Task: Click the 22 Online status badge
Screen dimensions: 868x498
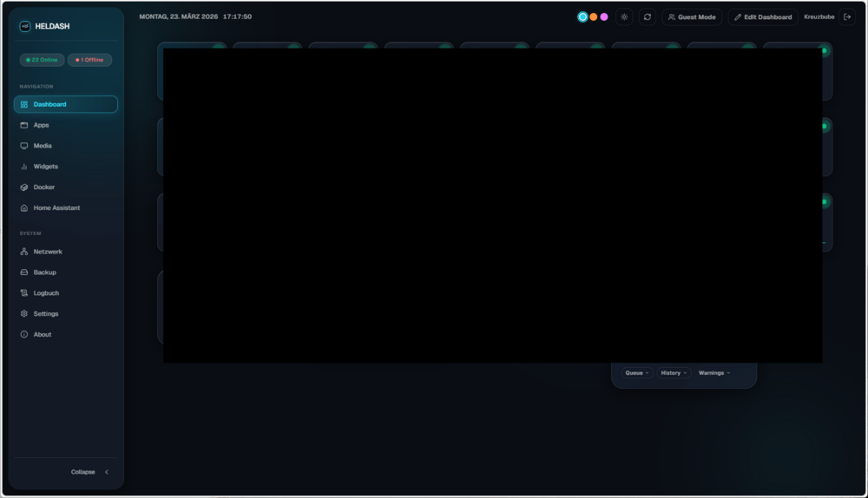Action: (42, 60)
